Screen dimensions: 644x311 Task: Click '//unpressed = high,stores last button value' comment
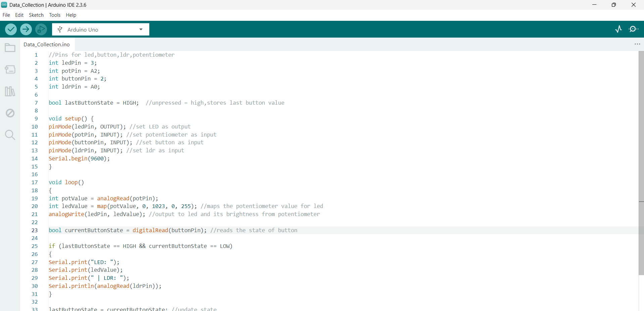[215, 103]
